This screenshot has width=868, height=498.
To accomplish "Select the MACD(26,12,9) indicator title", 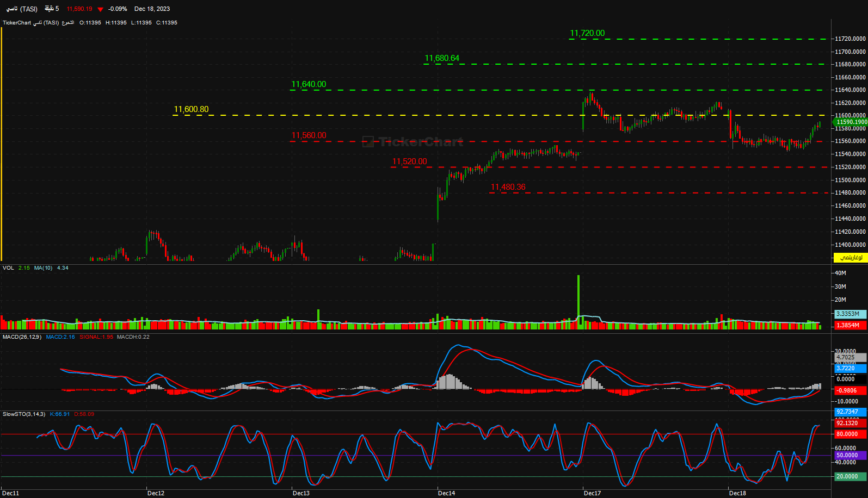I will point(22,337).
